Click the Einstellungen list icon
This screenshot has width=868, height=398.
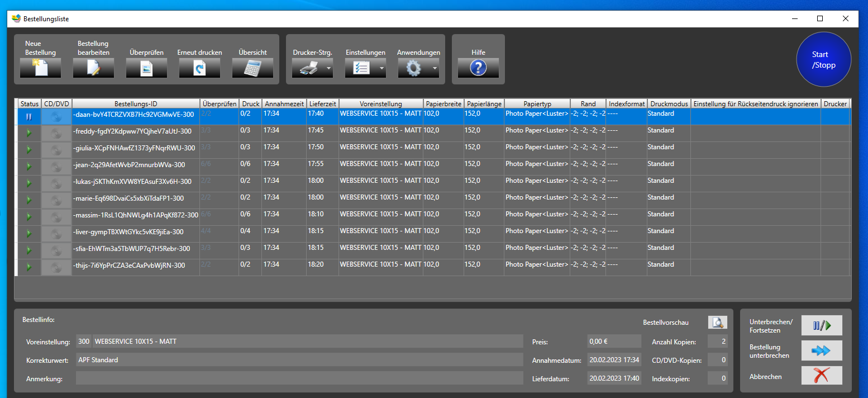[x=362, y=68]
